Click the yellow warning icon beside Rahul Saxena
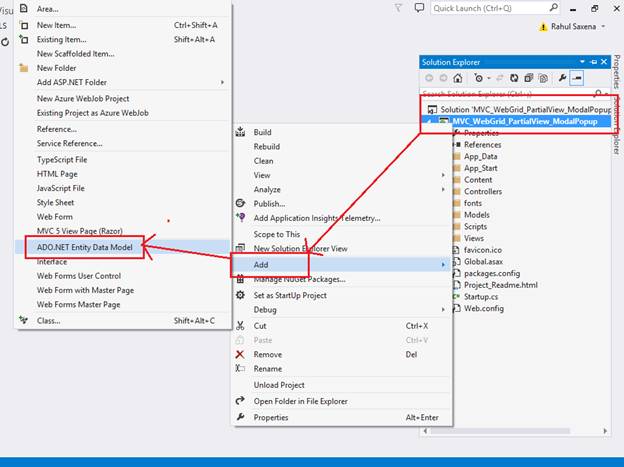 point(543,27)
